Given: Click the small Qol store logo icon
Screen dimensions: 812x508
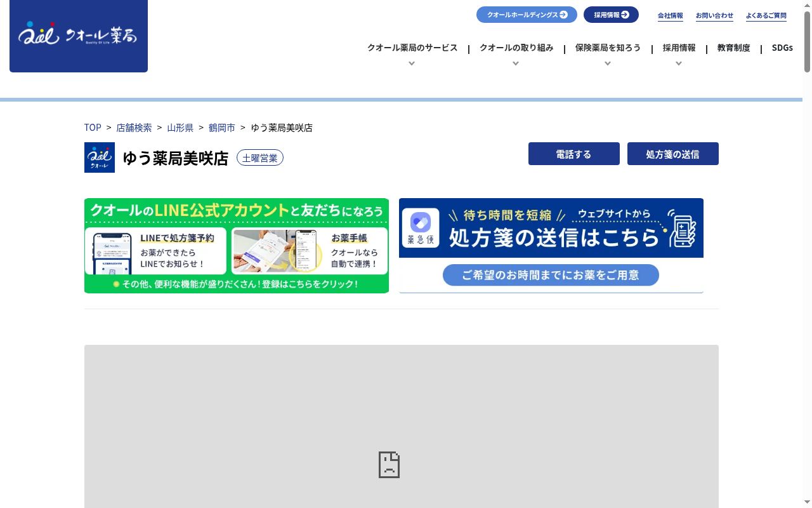Looking at the screenshot, I should 100,157.
